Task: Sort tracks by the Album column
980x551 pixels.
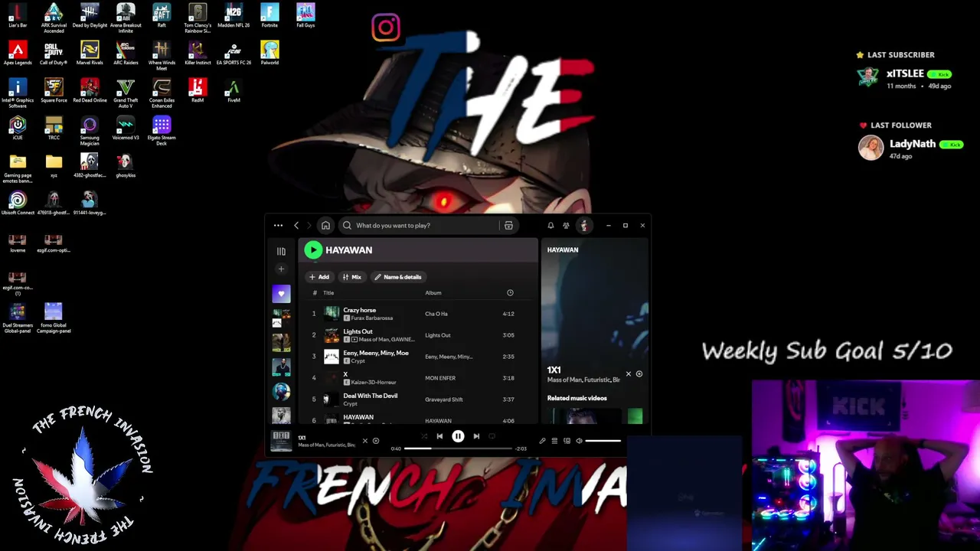Action: pyautogui.click(x=433, y=293)
